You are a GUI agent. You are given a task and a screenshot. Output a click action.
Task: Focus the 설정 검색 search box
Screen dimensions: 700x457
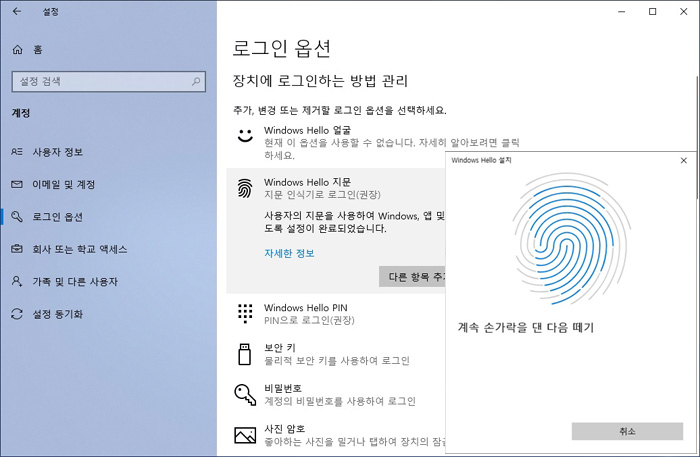point(108,82)
